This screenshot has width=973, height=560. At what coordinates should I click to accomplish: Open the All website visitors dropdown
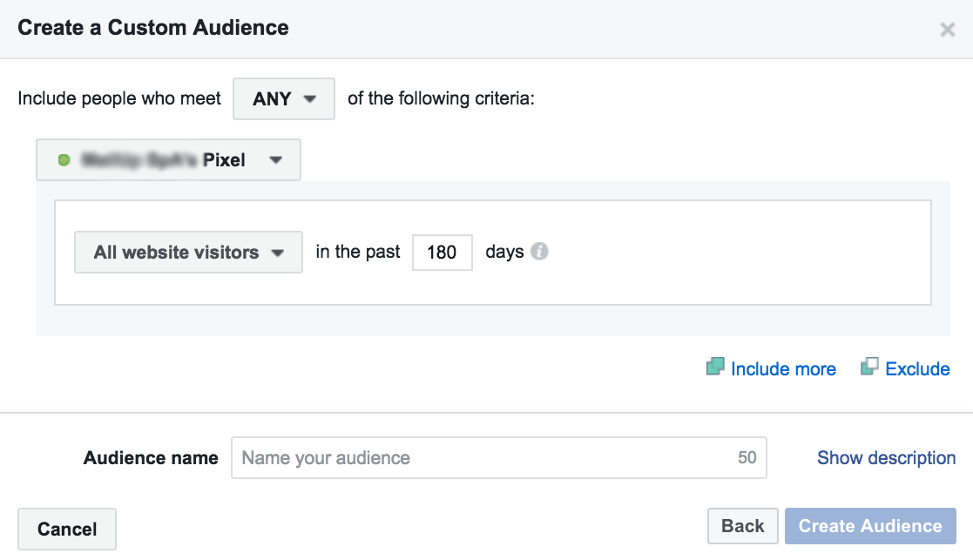[188, 253]
